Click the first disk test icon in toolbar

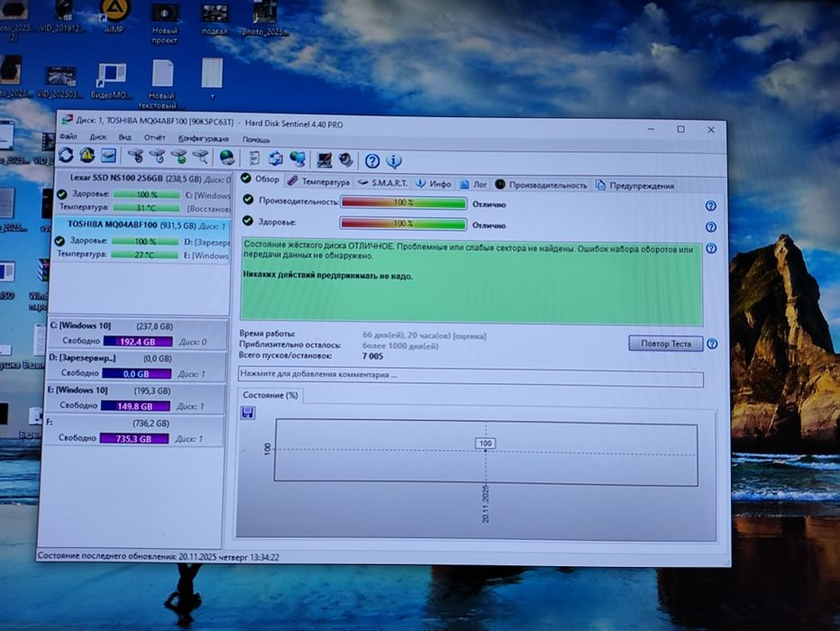pyautogui.click(x=135, y=157)
